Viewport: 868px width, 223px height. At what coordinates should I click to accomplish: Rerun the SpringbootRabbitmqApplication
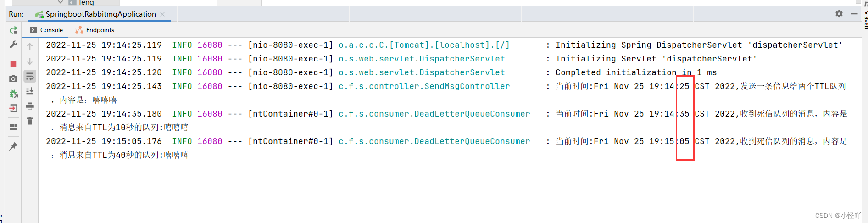[13, 30]
